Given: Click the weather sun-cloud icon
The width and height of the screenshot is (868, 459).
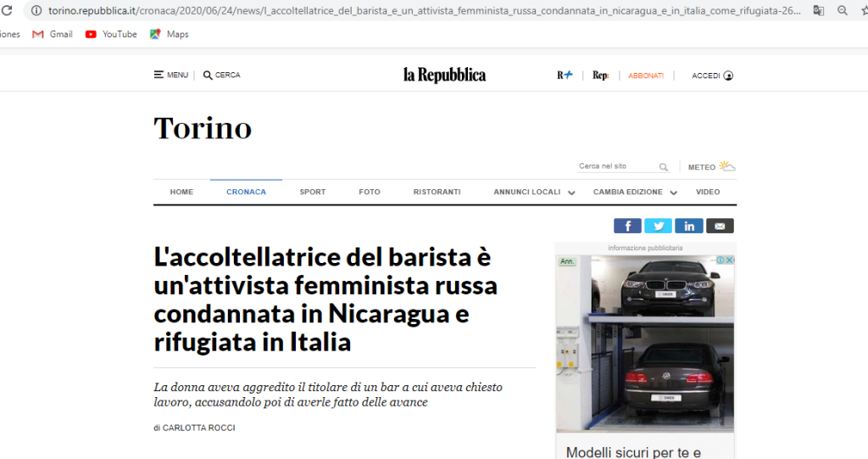Looking at the screenshot, I should (x=726, y=165).
